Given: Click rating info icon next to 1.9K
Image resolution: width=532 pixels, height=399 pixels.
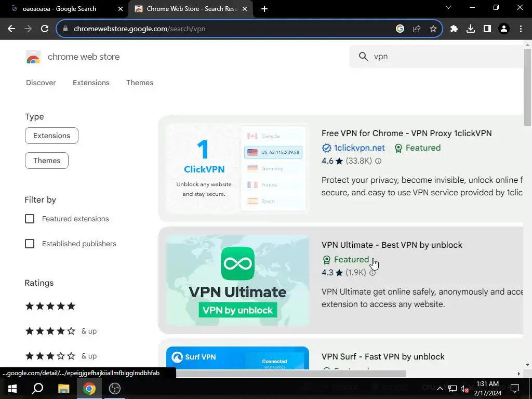Looking at the screenshot, I should pyautogui.click(x=372, y=273).
